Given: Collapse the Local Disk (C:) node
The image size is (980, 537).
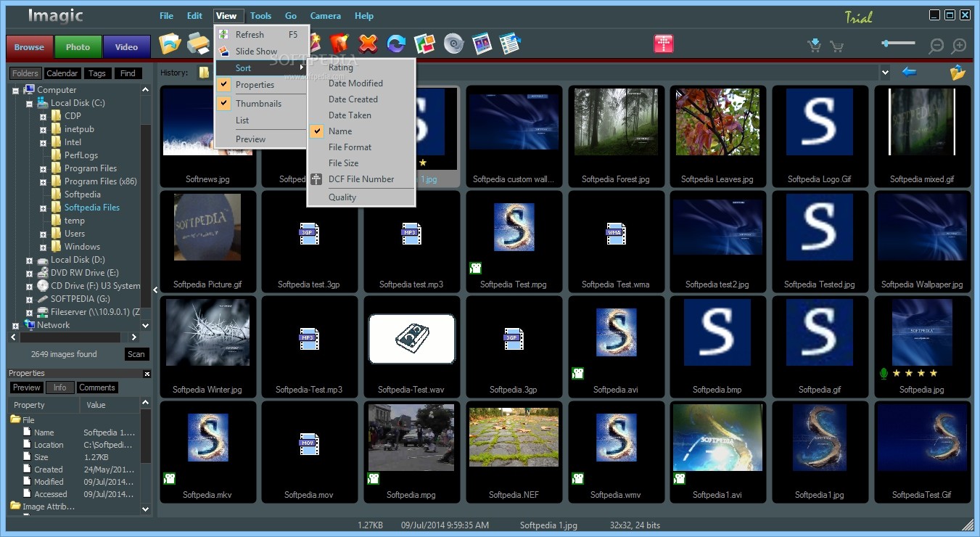Looking at the screenshot, I should click(29, 103).
